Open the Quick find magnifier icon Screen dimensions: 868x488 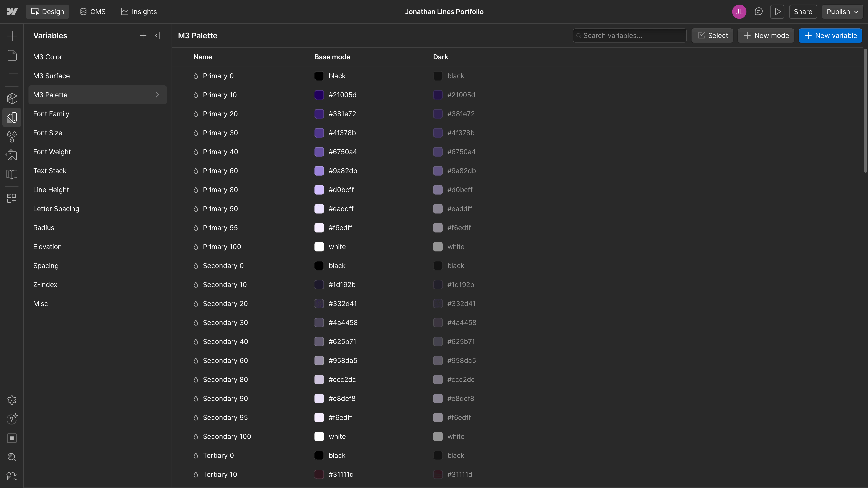click(x=12, y=457)
